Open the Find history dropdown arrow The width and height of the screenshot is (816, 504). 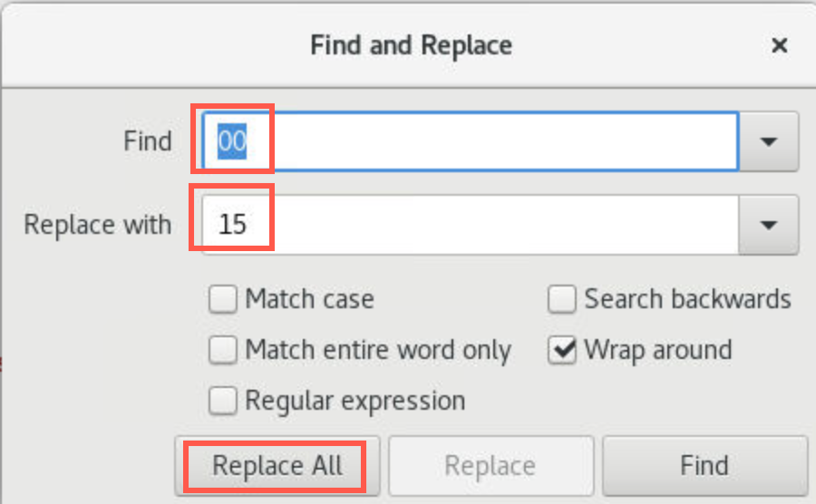pos(769,141)
